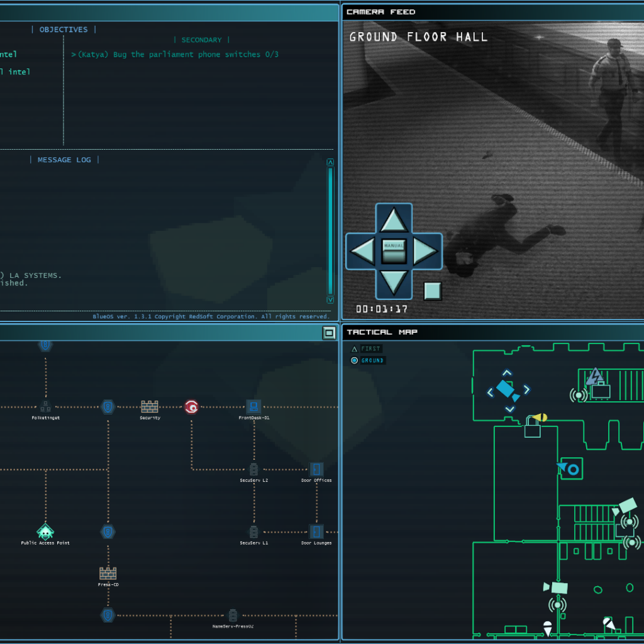Click the Security firewall node
The width and height of the screenshot is (644, 644).
pyautogui.click(x=150, y=407)
